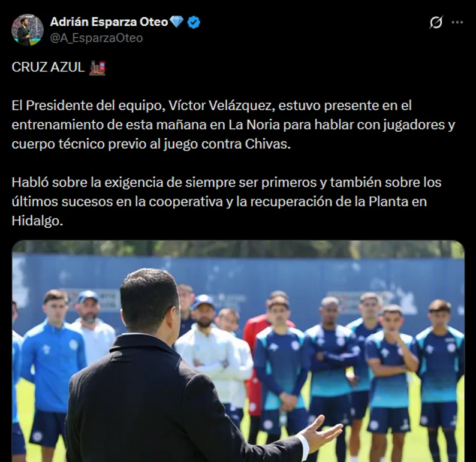Open Adrián Esparza Oteo's profile avatar
Image resolution: width=476 pixels, height=462 pixels.
tap(28, 30)
